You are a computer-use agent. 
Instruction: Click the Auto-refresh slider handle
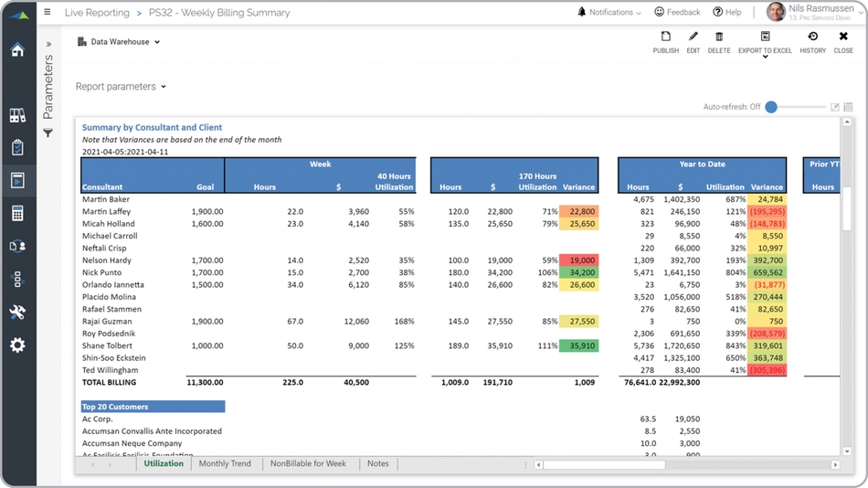tap(771, 107)
